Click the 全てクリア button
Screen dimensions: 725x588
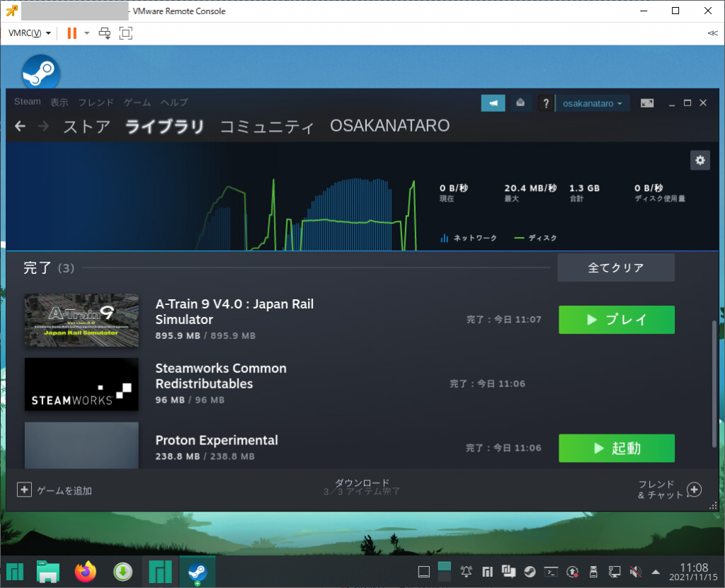[616, 267]
